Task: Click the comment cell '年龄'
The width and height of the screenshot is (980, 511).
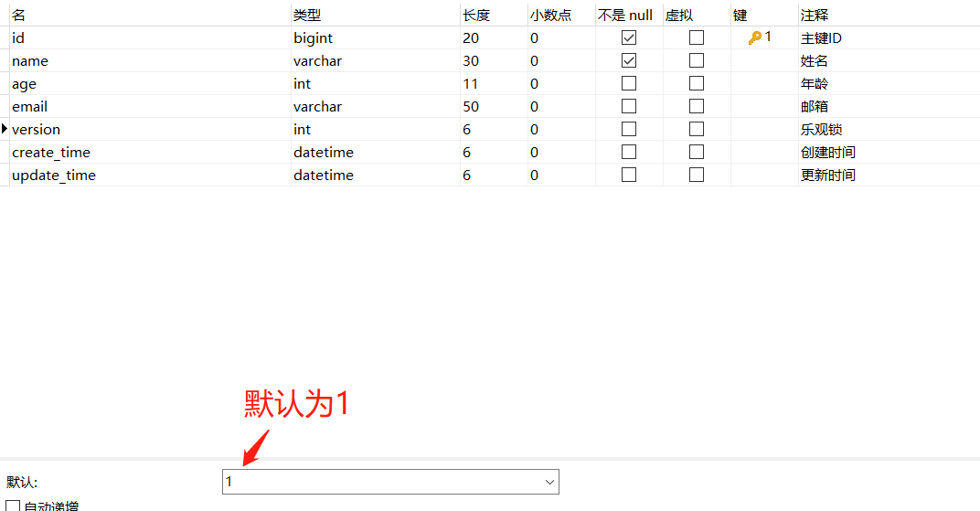Action: (x=889, y=84)
